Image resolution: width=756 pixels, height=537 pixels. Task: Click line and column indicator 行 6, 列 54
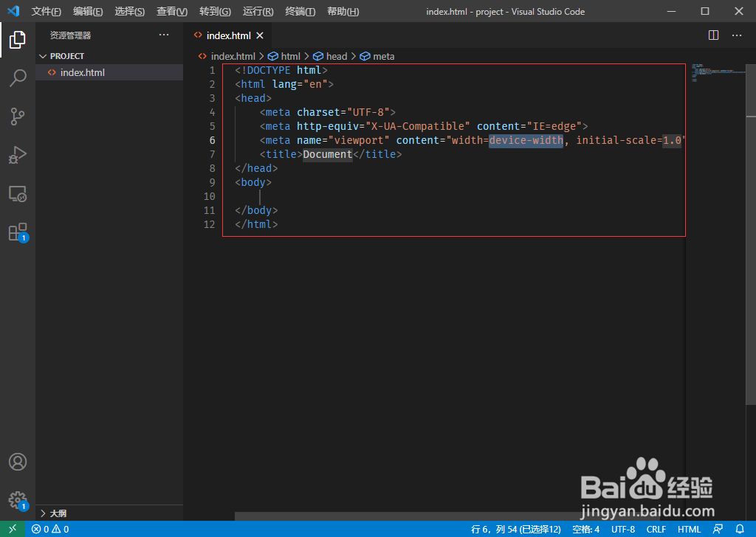515,529
